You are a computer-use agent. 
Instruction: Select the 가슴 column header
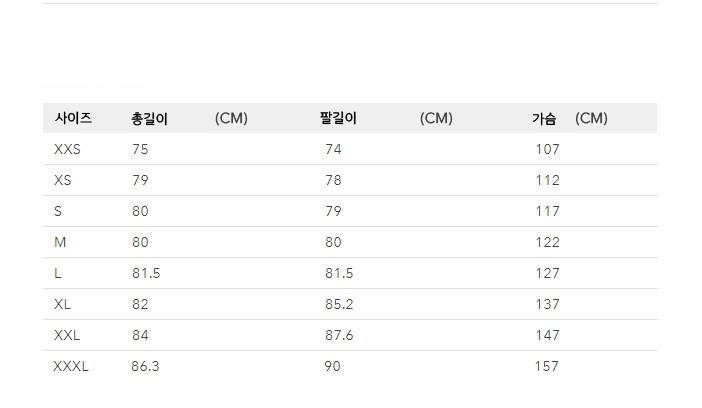click(x=544, y=119)
